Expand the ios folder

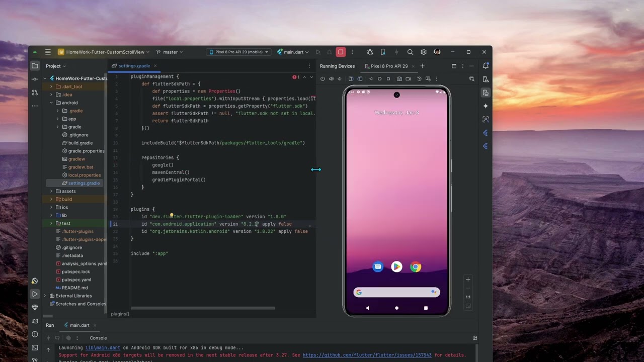point(51,207)
